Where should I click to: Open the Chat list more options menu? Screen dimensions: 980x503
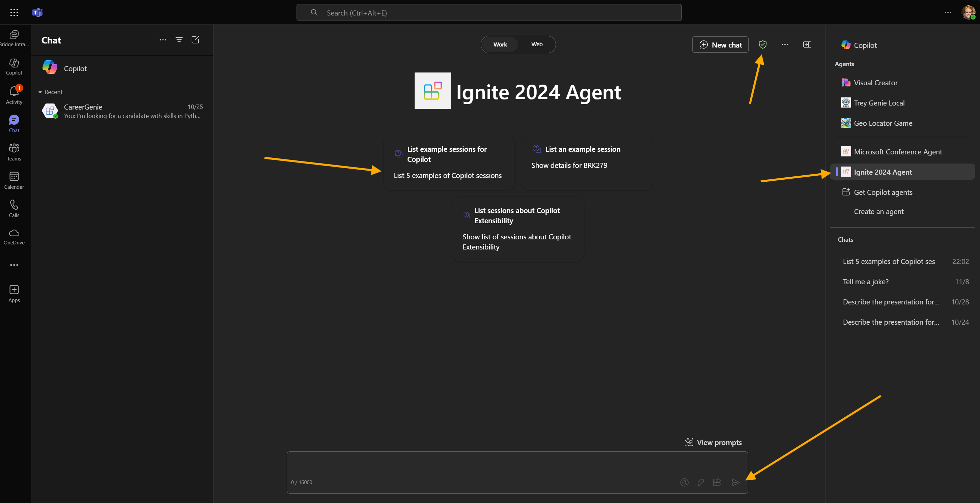tap(163, 39)
